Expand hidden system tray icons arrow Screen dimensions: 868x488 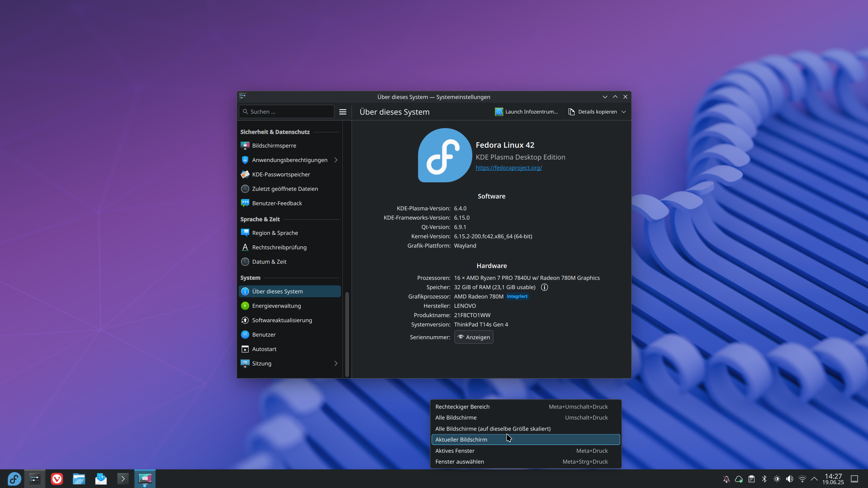(814, 479)
